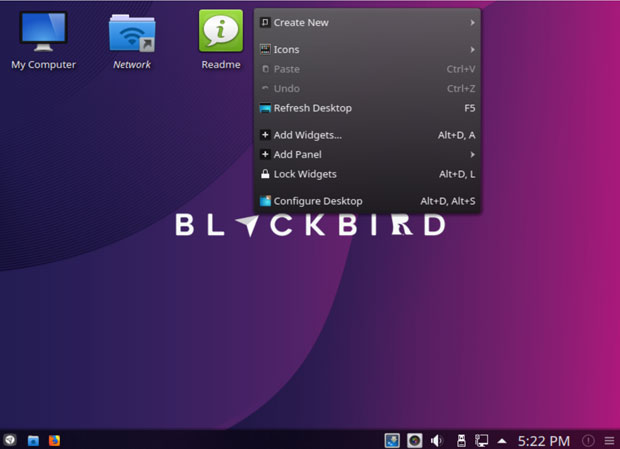
Task: Click the 5:22 PM clock
Action: 544,441
